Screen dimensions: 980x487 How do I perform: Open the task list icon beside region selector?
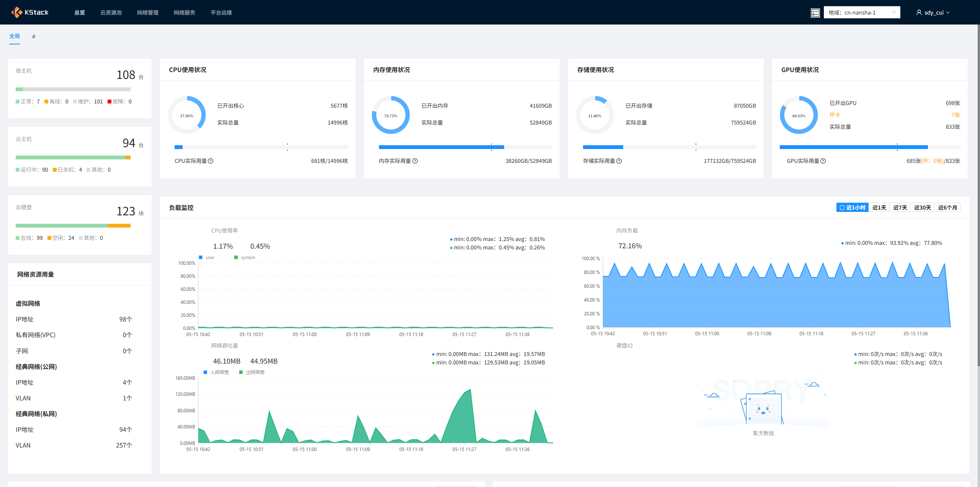coord(815,13)
